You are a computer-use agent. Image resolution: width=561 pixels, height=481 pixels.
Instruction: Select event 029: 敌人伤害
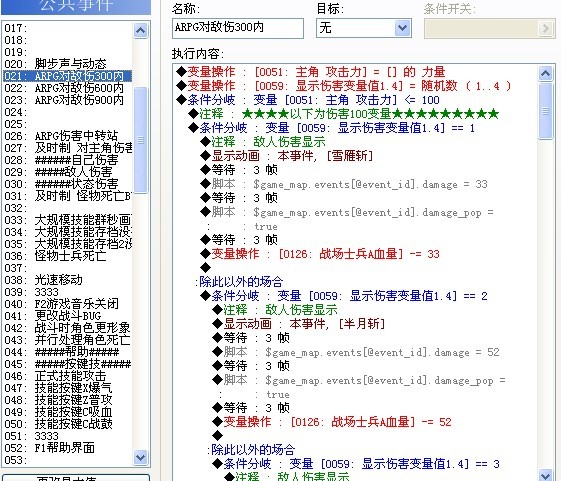coord(68,172)
